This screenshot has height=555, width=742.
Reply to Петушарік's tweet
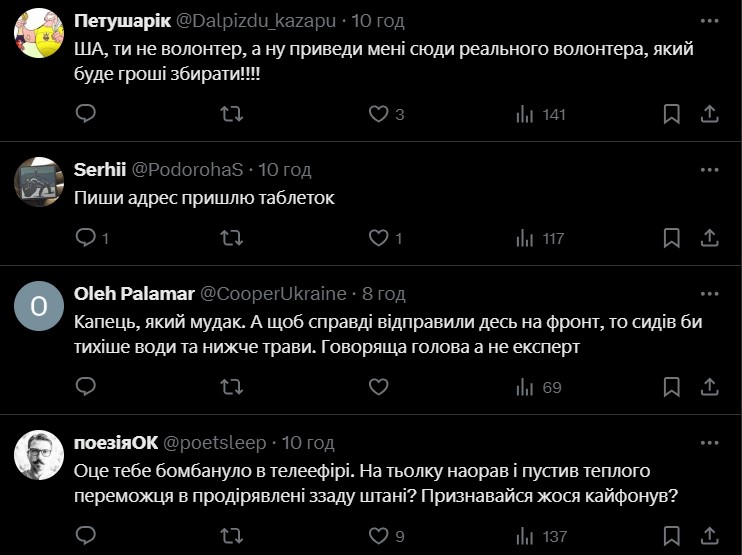(x=86, y=114)
